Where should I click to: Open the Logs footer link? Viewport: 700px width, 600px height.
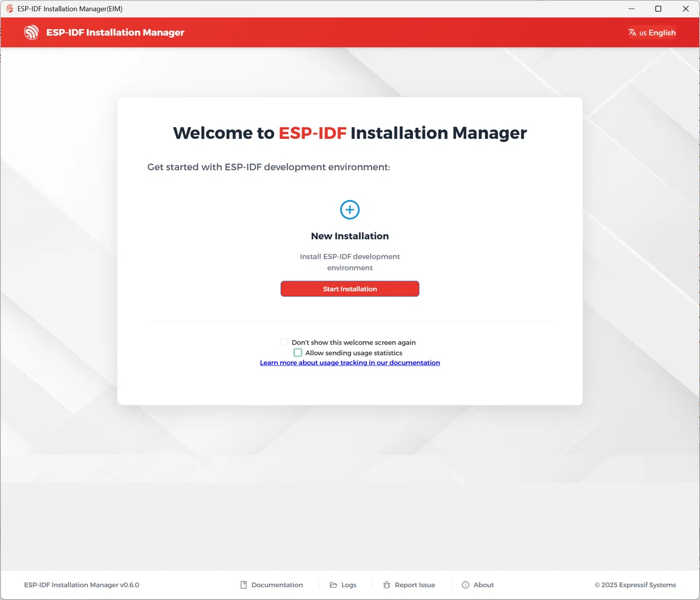tap(343, 585)
